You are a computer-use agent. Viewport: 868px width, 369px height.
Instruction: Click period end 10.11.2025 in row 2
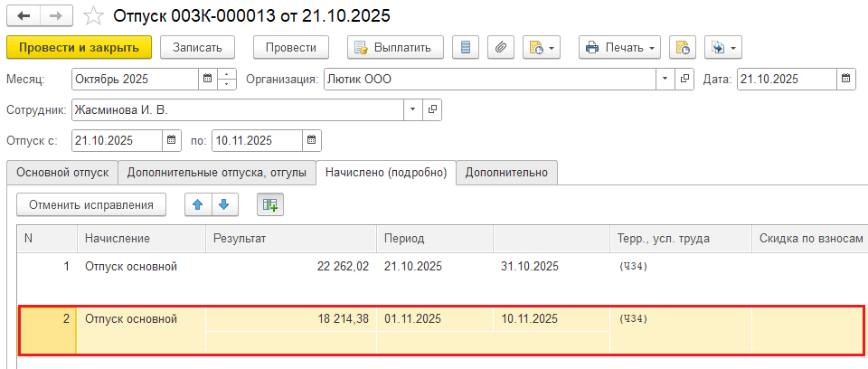[530, 319]
